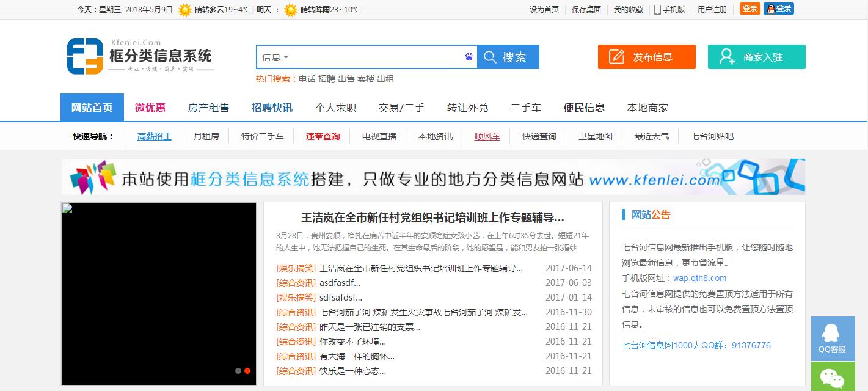Select the gray carousel dot indicator
The width and height of the screenshot is (868, 391).
(238, 371)
